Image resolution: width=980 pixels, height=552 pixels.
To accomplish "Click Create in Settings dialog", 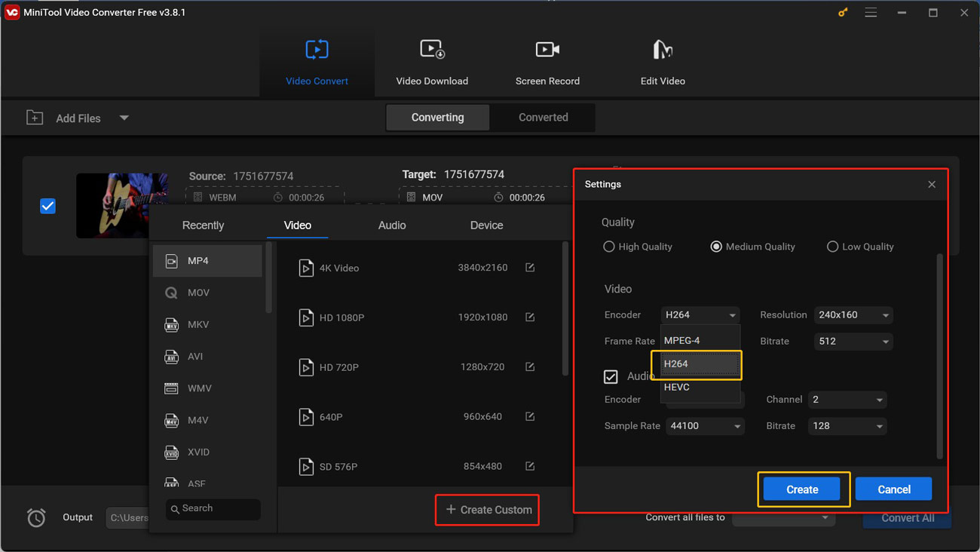I will click(802, 489).
